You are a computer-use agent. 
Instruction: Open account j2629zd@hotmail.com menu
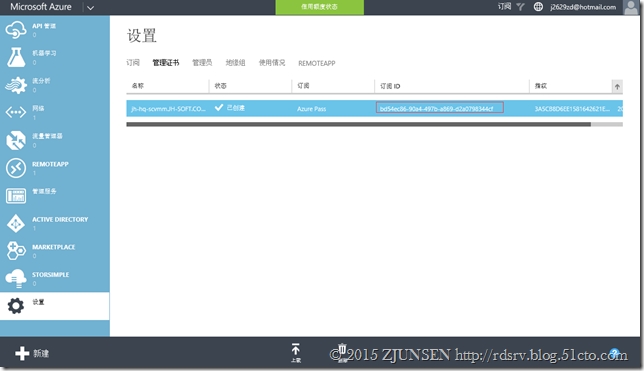pyautogui.click(x=583, y=7)
